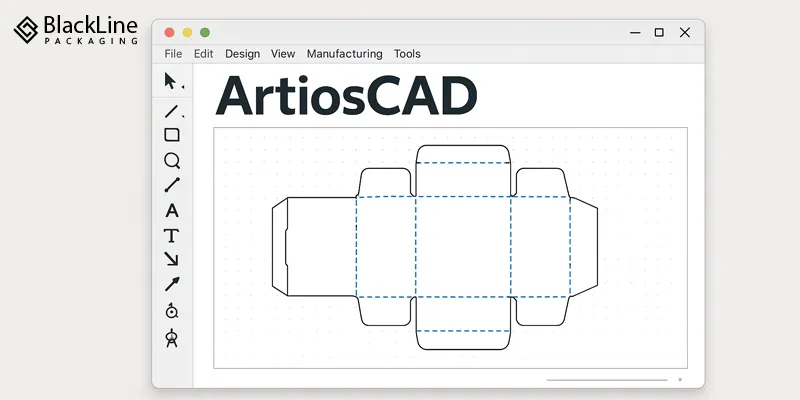The image size is (800, 400).
Task: Select the circular rotate tool icon
Action: [172, 310]
